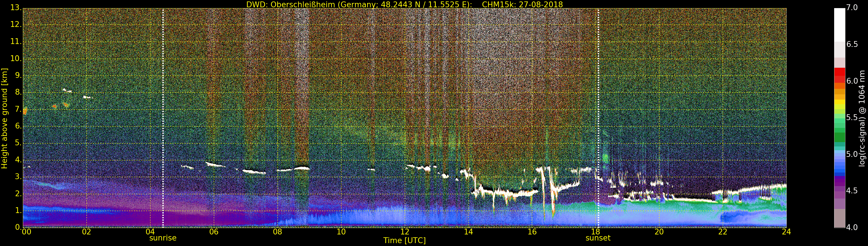Click the '6.5' colorbar tick label
Screen dimensions: 868x246
click(x=852, y=45)
